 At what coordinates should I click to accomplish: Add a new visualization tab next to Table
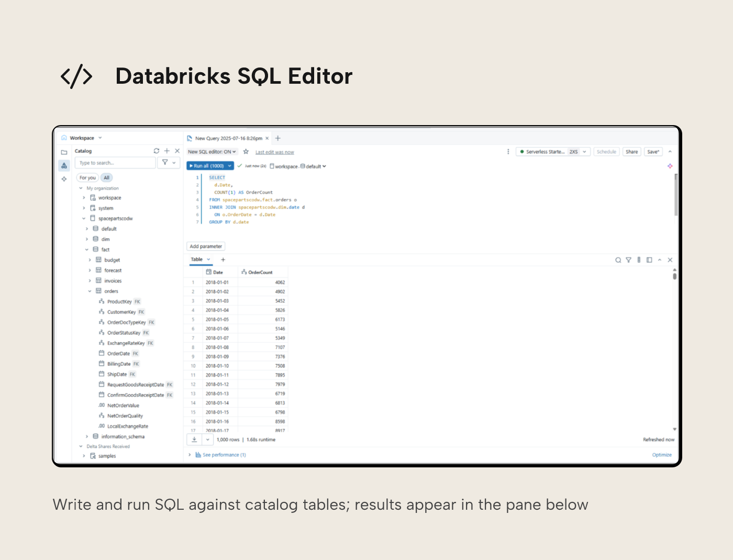tap(223, 260)
